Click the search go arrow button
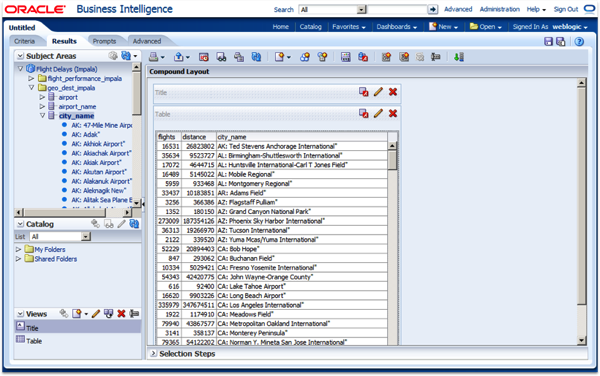Image resolution: width=600 pixels, height=376 pixels. click(x=433, y=10)
